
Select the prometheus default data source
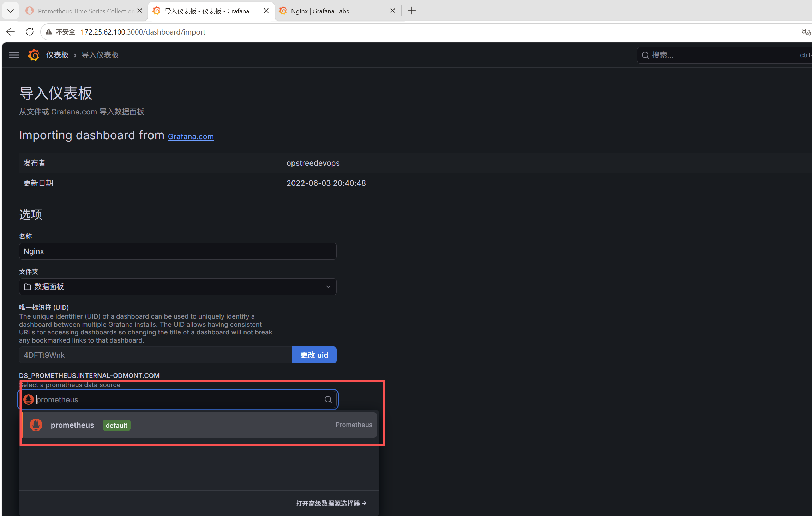point(199,425)
